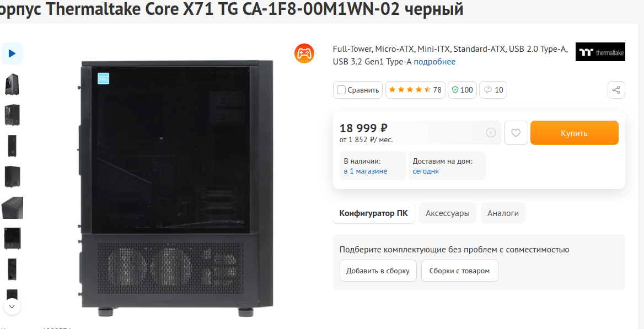The width and height of the screenshot is (644, 329).
Task: Select the Конфигуратор ПК tab
Action: (x=374, y=213)
